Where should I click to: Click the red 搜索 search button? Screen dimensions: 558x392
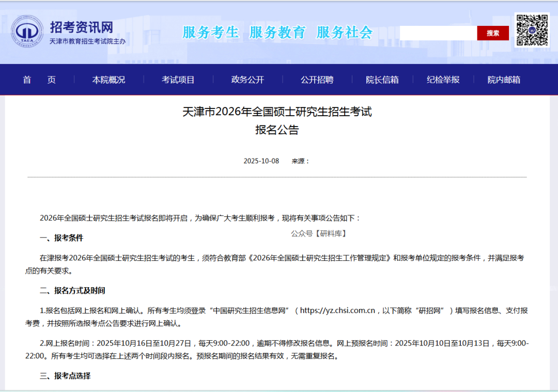click(x=492, y=33)
